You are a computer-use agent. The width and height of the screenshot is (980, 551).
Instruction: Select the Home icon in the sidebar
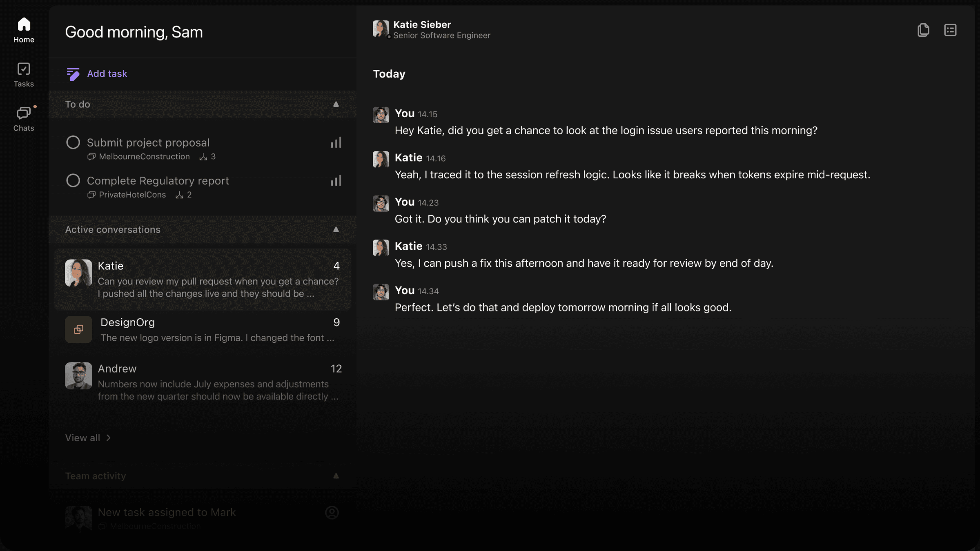coord(24,24)
